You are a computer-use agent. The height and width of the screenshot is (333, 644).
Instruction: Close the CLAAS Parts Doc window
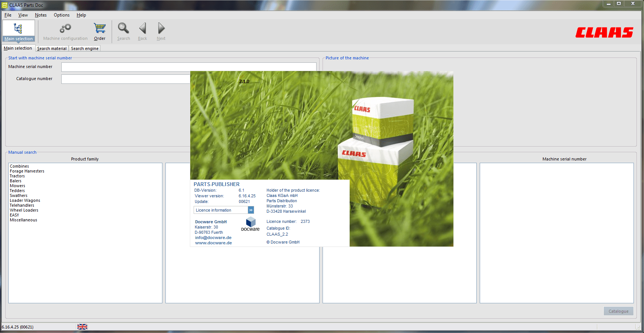(x=633, y=4)
